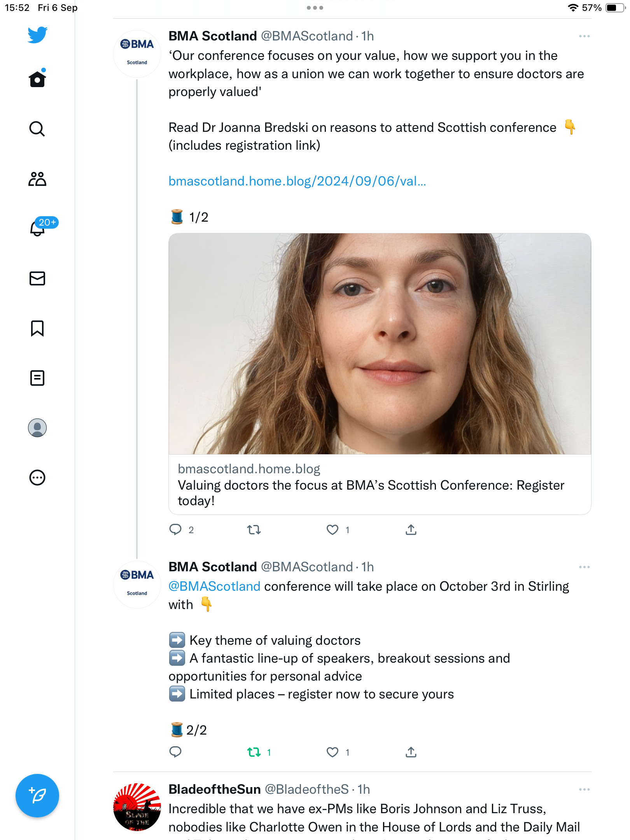Tap the '1/2' thread marker text

(199, 217)
